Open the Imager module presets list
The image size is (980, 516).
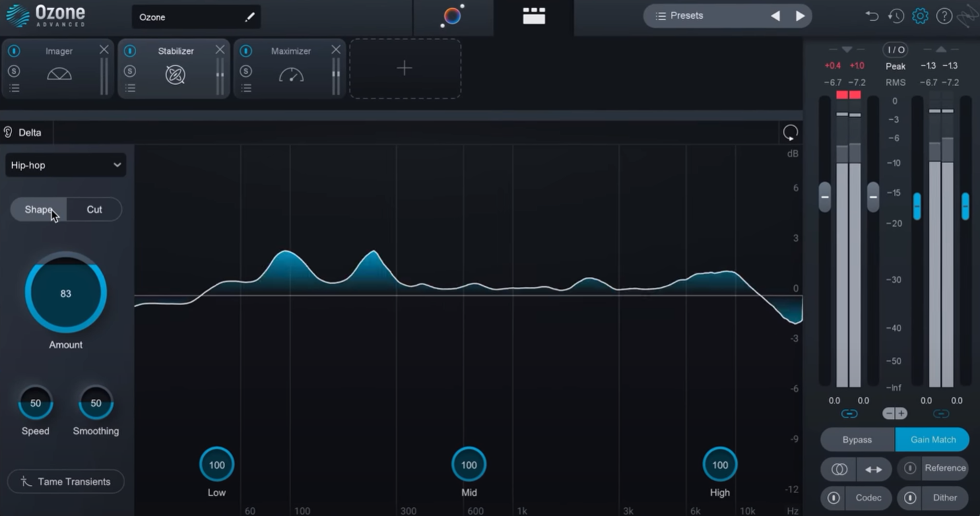pyautogui.click(x=14, y=88)
